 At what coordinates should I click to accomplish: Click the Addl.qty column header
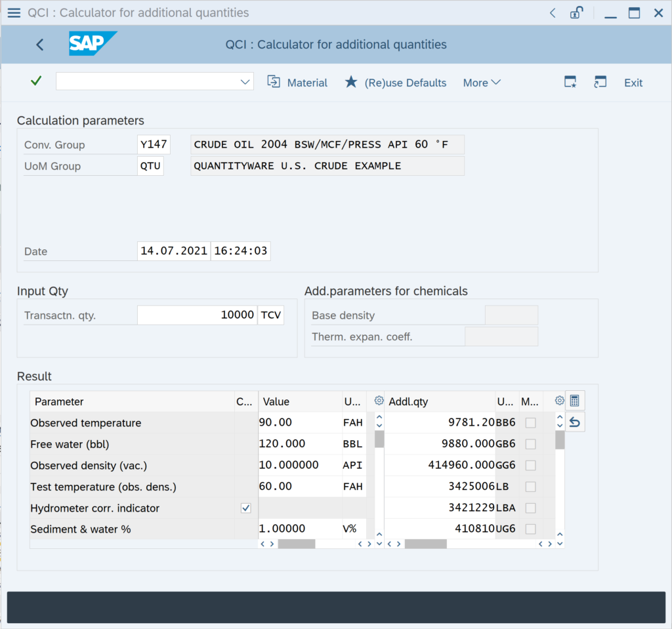click(x=440, y=401)
